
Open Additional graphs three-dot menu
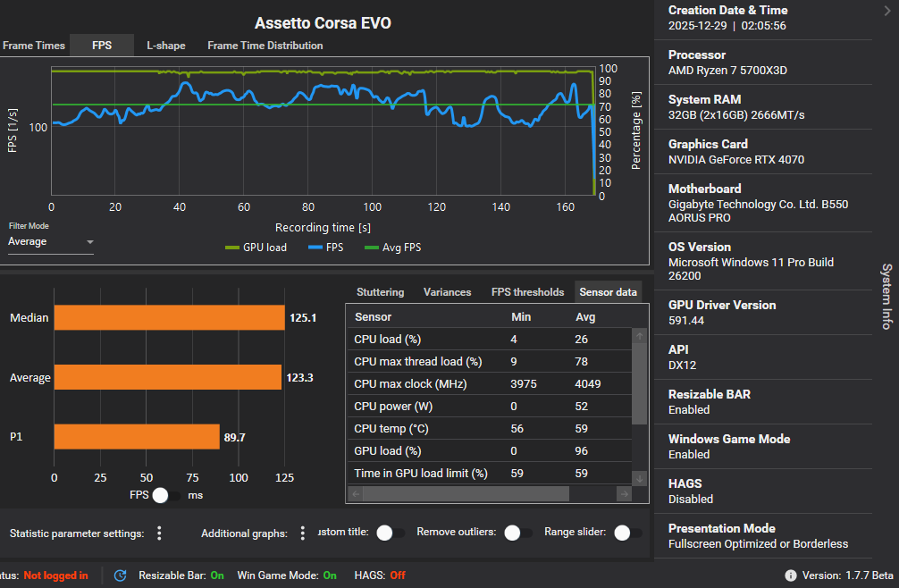click(303, 533)
